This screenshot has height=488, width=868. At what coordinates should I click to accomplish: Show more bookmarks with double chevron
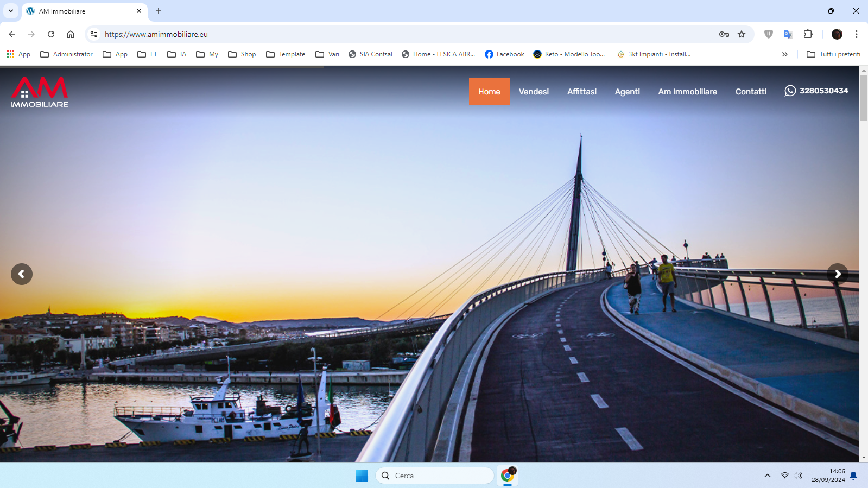pos(785,54)
